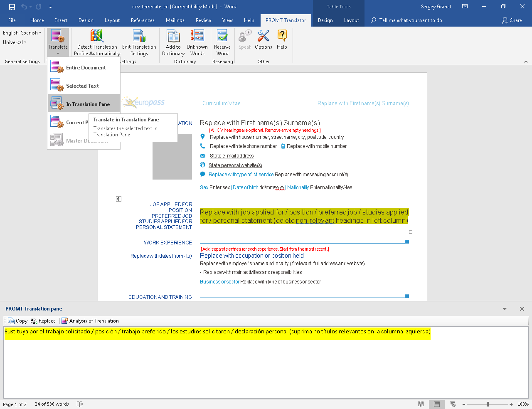This screenshot has width=532, height=409.
Task: Open PROMT Help
Action: [282, 40]
